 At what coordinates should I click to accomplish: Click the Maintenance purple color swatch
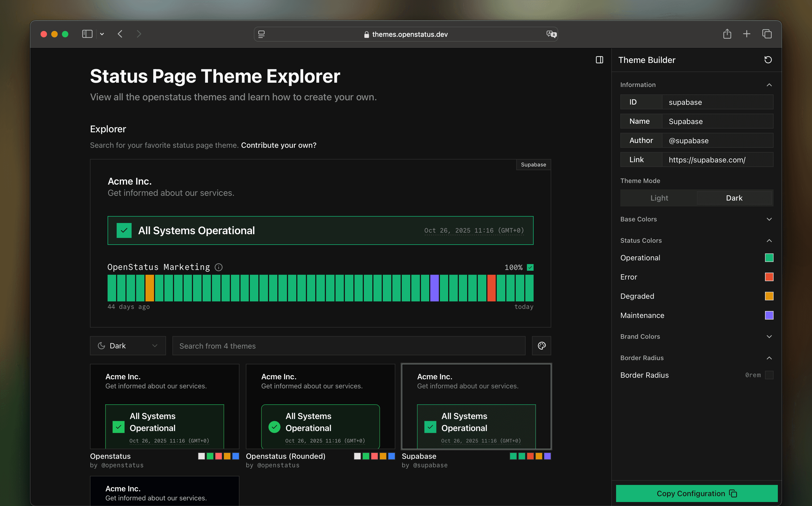tap(769, 315)
